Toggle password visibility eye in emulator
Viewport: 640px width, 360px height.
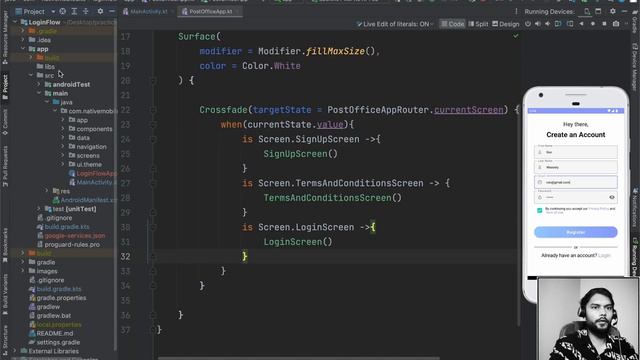point(611,197)
